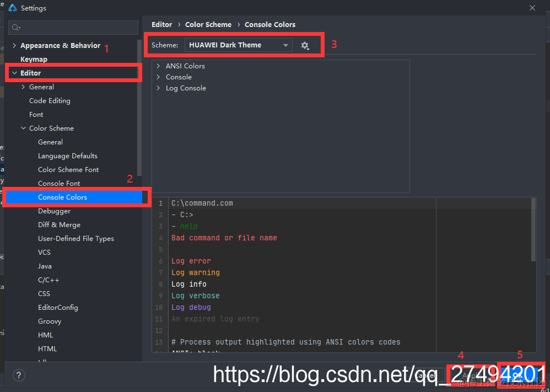Open the Scheme dropdown HUAWEI Dark Theme
Screen dimensions: 550x392
[239, 45]
